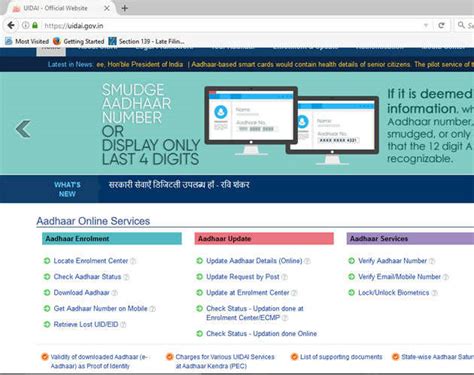Click the search magnifier icon in toolbar
Screen dimensions: 474x375
tap(461, 25)
